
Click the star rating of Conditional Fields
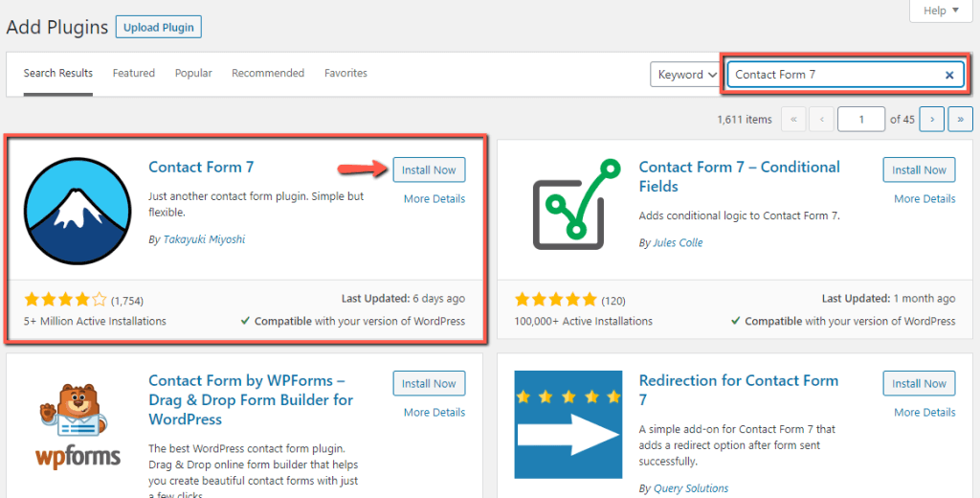[x=556, y=301]
